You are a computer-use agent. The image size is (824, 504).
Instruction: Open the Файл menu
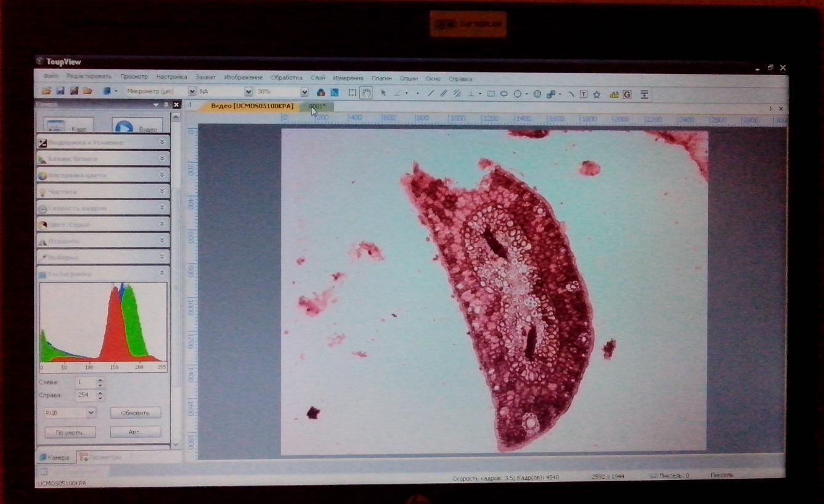point(51,77)
